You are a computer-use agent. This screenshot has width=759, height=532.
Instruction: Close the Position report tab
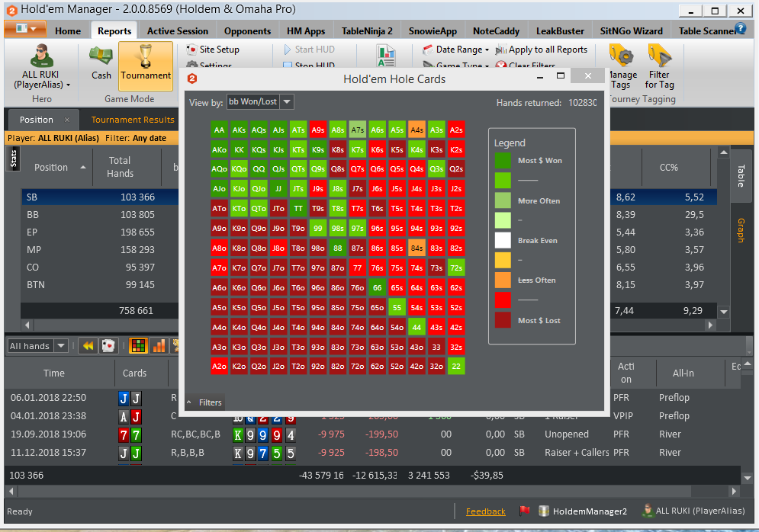coord(67,120)
